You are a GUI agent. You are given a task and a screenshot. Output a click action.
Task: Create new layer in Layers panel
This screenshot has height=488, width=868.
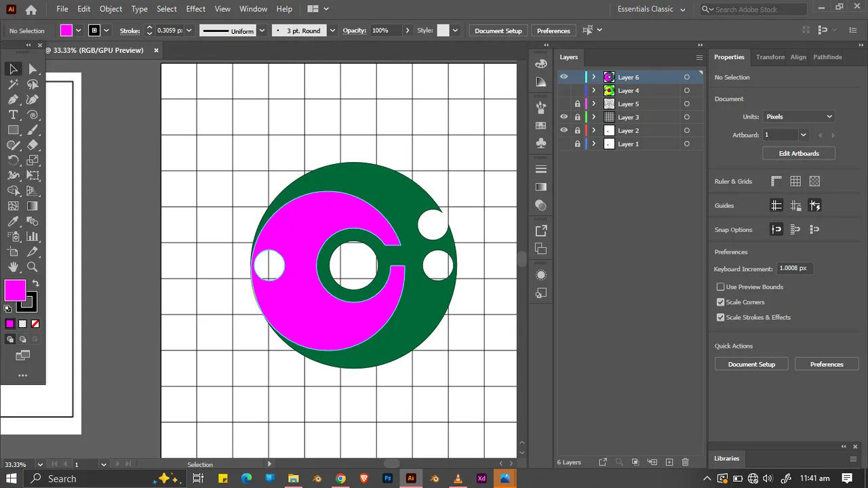click(x=669, y=462)
